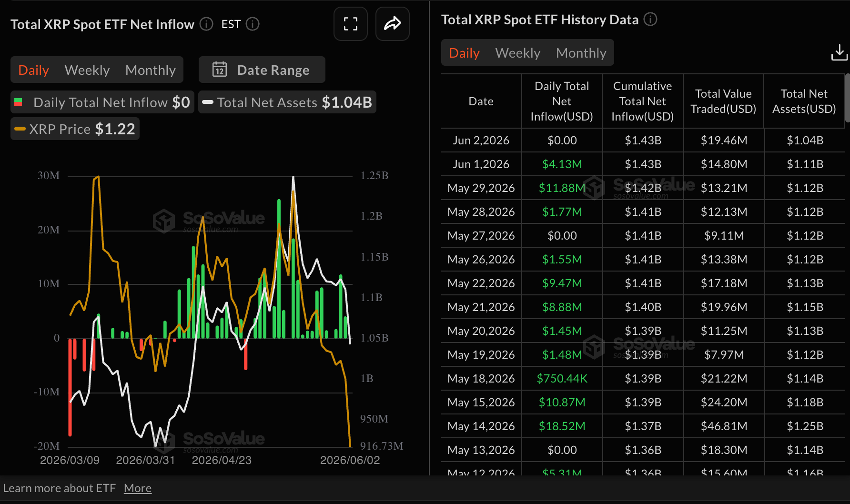Viewport: 850px width, 504px height.
Task: Open the Date Range picker
Action: click(x=262, y=70)
